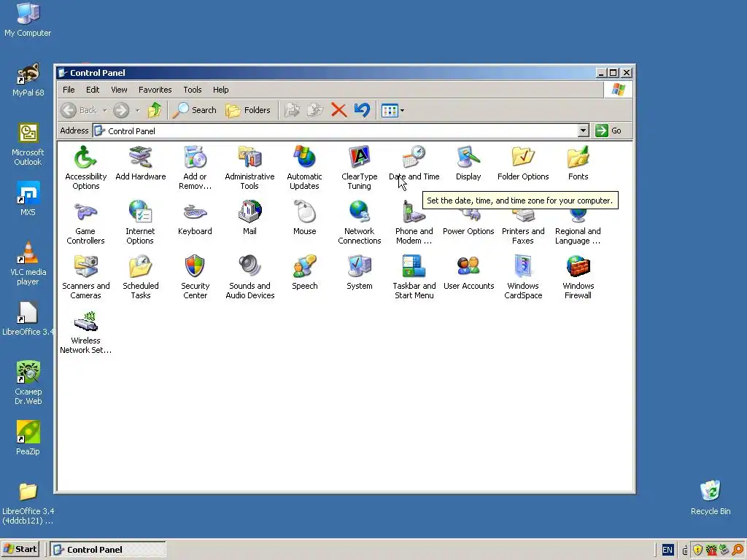Image resolution: width=747 pixels, height=560 pixels.
Task: Click the Power Options label
Action: click(468, 231)
